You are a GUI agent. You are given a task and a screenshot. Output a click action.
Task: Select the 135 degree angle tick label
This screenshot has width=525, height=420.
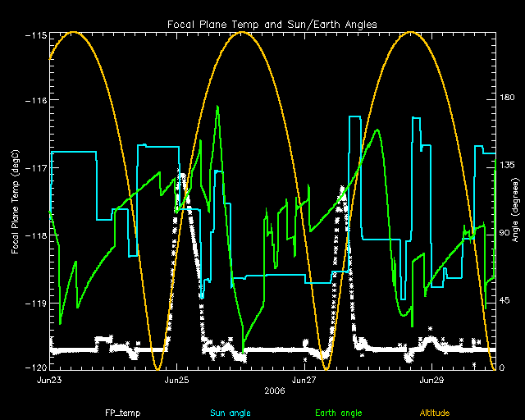click(x=508, y=166)
